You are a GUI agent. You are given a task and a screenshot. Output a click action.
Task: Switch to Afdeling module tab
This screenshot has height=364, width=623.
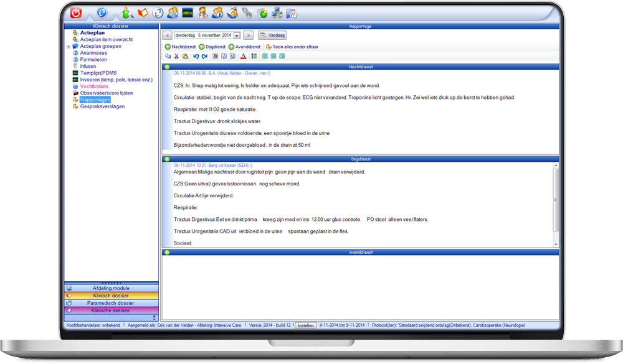click(112, 289)
